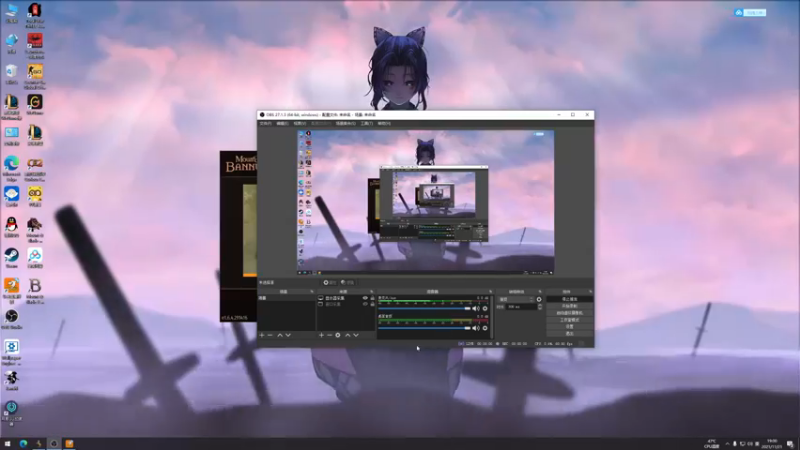800x450 pixels.
Task: Pop out the controls dock via header icon
Action: pos(590,292)
